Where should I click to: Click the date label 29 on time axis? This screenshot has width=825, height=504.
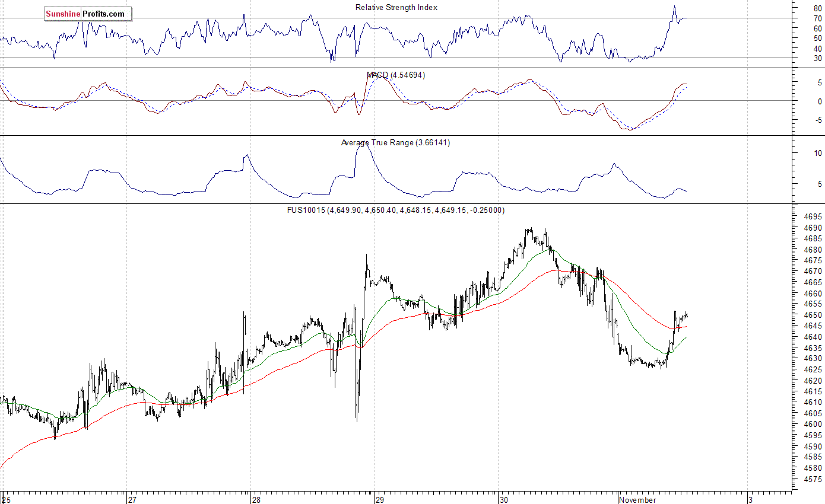tap(380, 500)
